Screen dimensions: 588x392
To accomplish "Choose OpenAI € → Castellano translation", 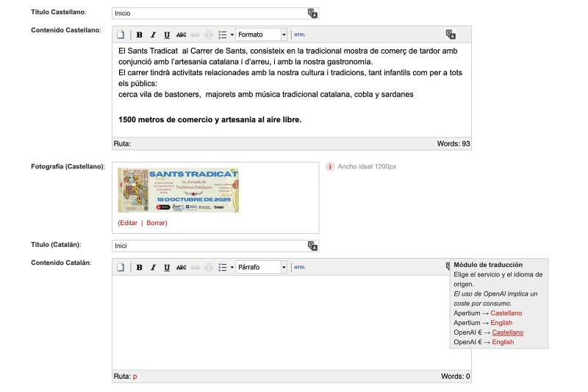I will click(x=507, y=332).
